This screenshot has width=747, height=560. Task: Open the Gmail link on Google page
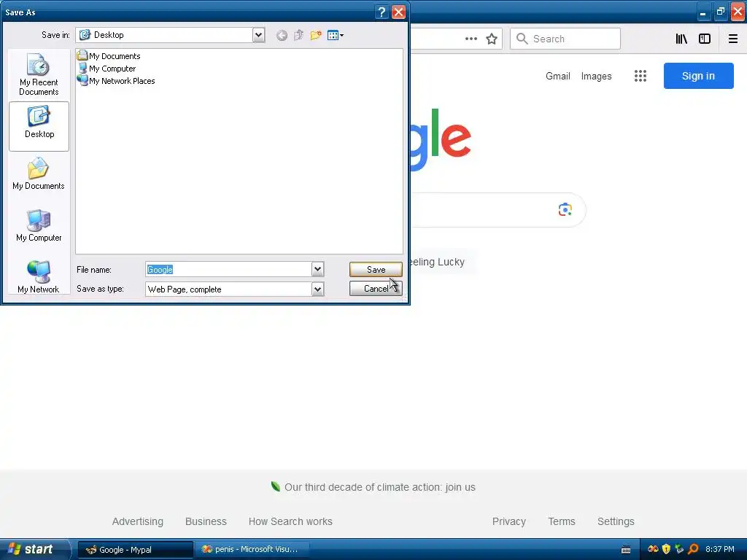558,76
